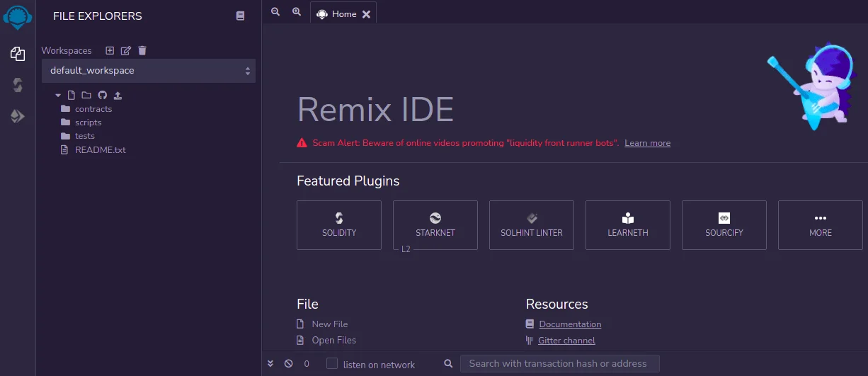868x376 pixels.
Task: Click the GitHub gist publish icon
Action: pos(102,95)
